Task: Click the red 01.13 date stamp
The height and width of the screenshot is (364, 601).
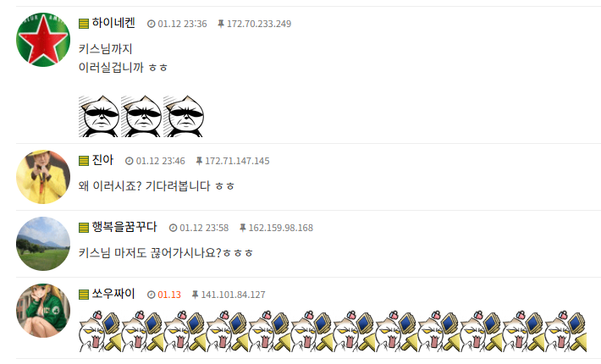Action: (x=169, y=295)
